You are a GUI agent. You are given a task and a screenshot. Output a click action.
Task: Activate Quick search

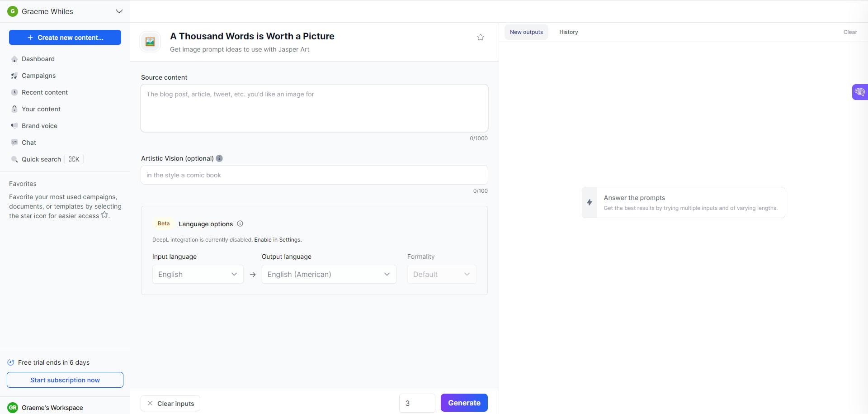click(x=42, y=159)
